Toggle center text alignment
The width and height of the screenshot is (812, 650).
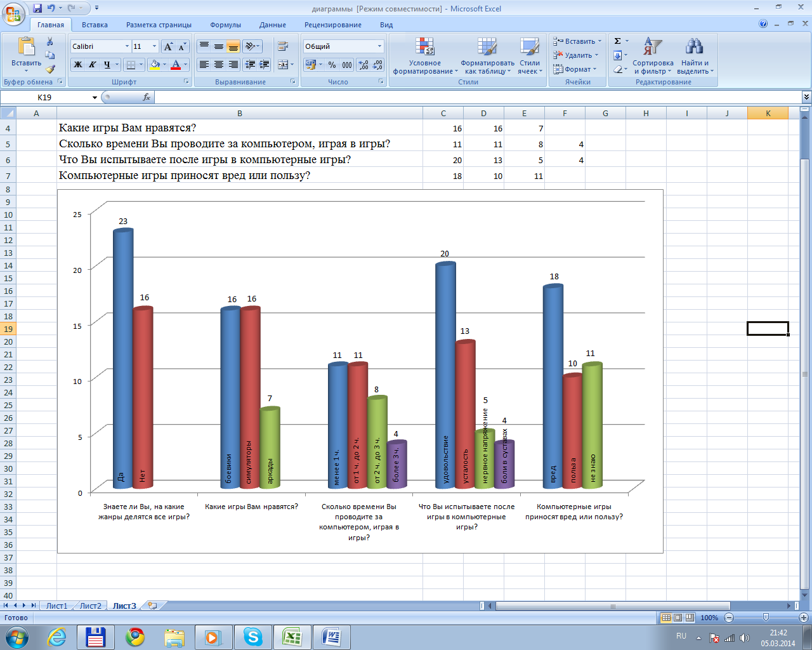point(219,65)
